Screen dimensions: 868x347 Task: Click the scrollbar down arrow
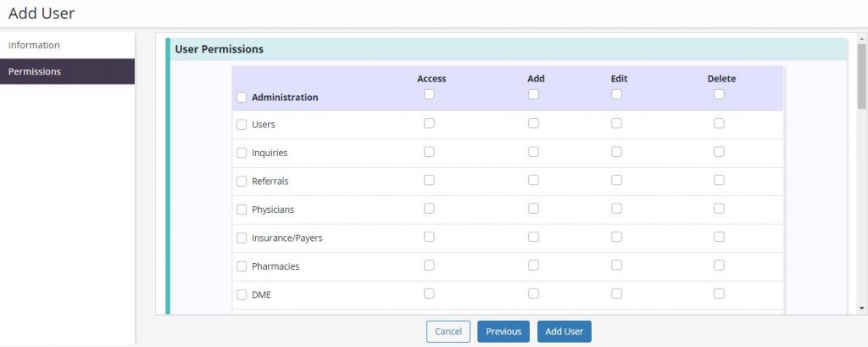pyautogui.click(x=862, y=308)
